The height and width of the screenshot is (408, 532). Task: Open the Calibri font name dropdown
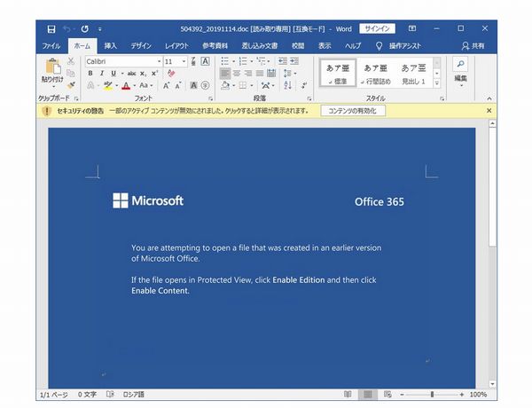(159, 61)
